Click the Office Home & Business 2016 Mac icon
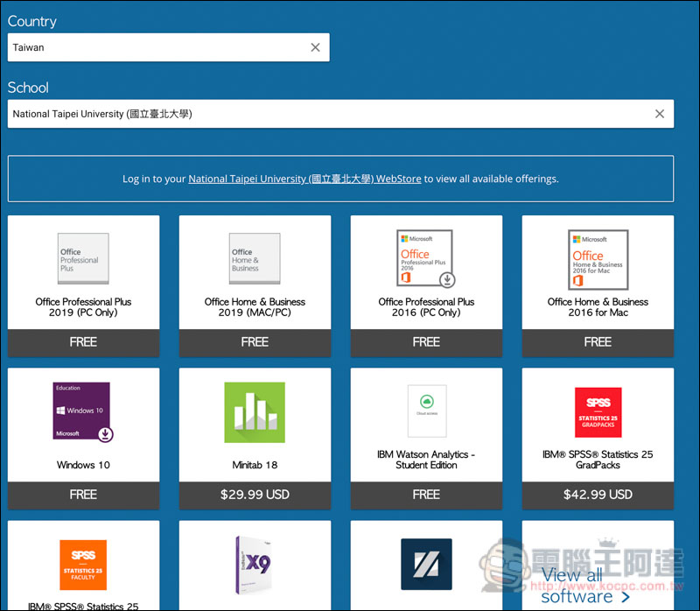 point(598,259)
